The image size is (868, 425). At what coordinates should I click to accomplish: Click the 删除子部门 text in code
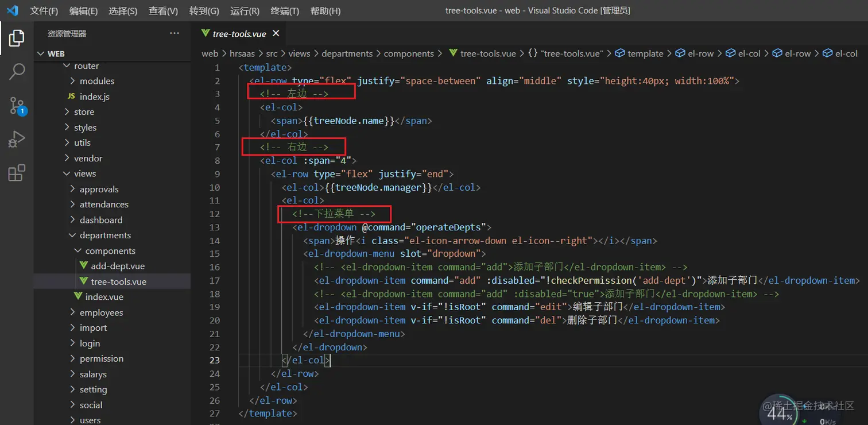592,320
